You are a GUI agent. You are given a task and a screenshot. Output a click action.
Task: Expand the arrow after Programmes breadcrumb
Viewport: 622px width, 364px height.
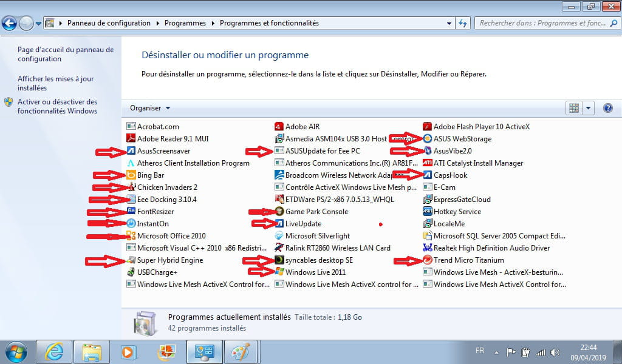(213, 24)
